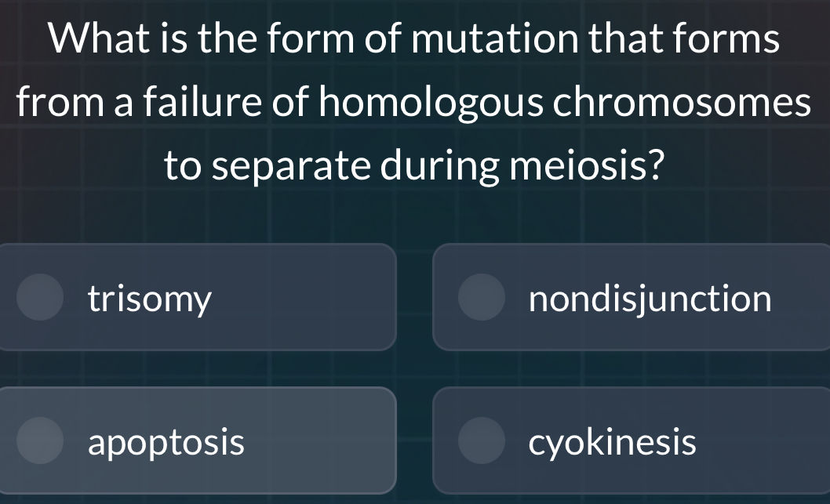Click the trisomy text label
Screen dimensions: 830x504
click(x=149, y=297)
